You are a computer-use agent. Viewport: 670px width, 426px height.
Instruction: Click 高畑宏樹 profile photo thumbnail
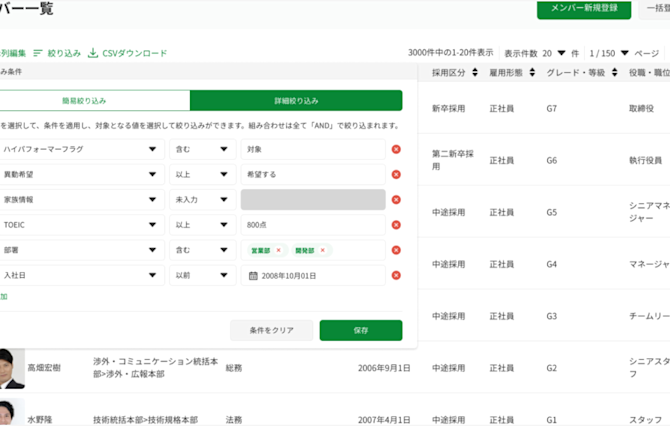point(12,368)
